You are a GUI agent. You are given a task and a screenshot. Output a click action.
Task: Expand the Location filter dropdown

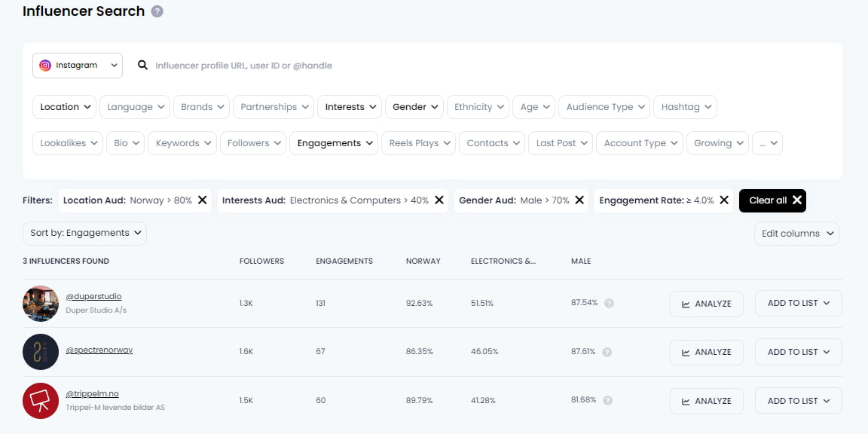64,107
